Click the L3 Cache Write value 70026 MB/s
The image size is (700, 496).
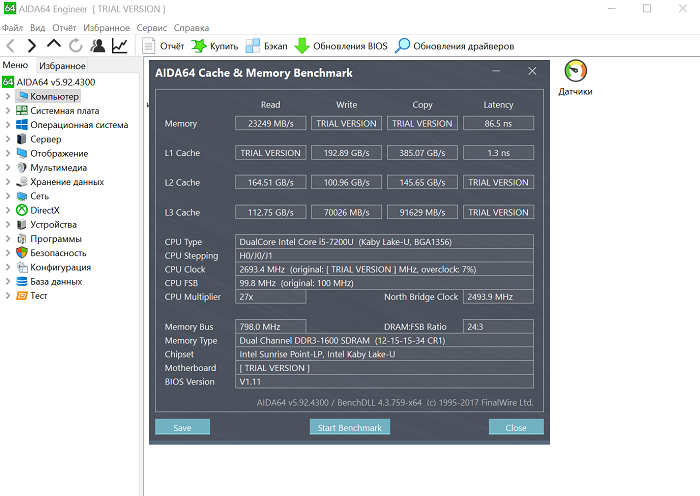(346, 212)
